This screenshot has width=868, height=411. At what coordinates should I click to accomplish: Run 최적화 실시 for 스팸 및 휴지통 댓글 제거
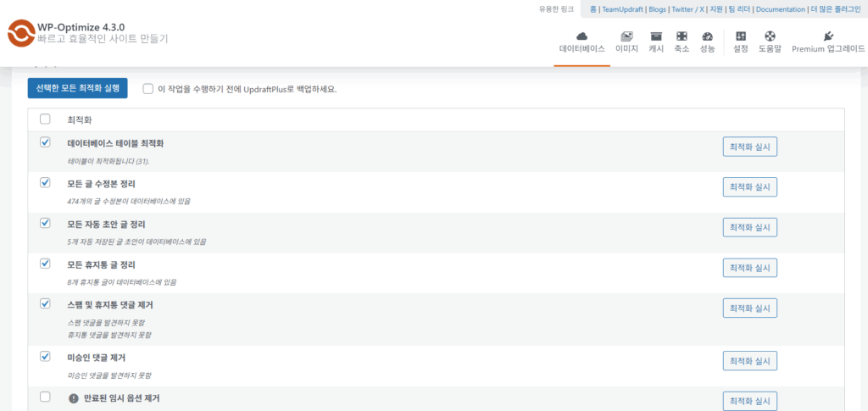(750, 308)
